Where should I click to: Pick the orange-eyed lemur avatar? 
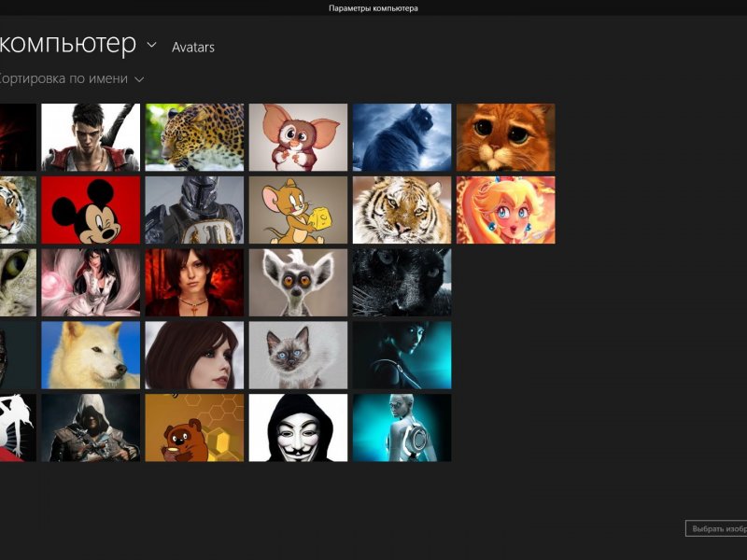[x=298, y=283]
